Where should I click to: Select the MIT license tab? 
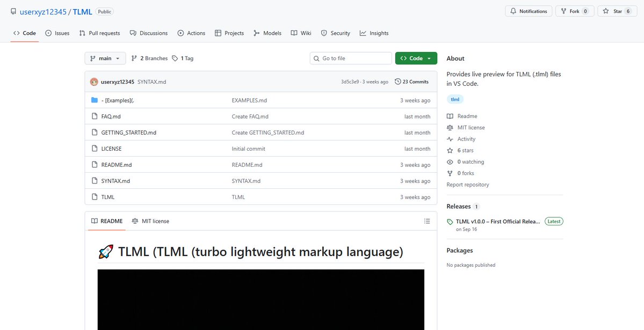tap(150, 221)
